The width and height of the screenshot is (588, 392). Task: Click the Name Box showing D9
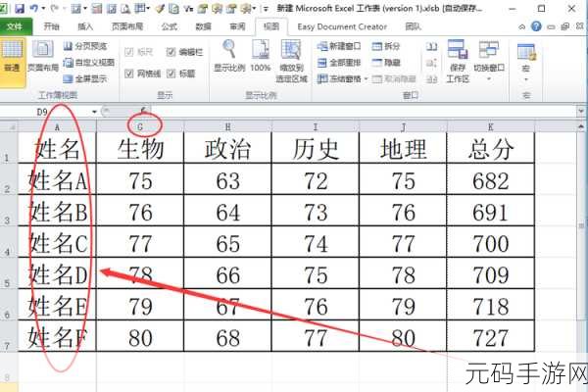point(45,112)
